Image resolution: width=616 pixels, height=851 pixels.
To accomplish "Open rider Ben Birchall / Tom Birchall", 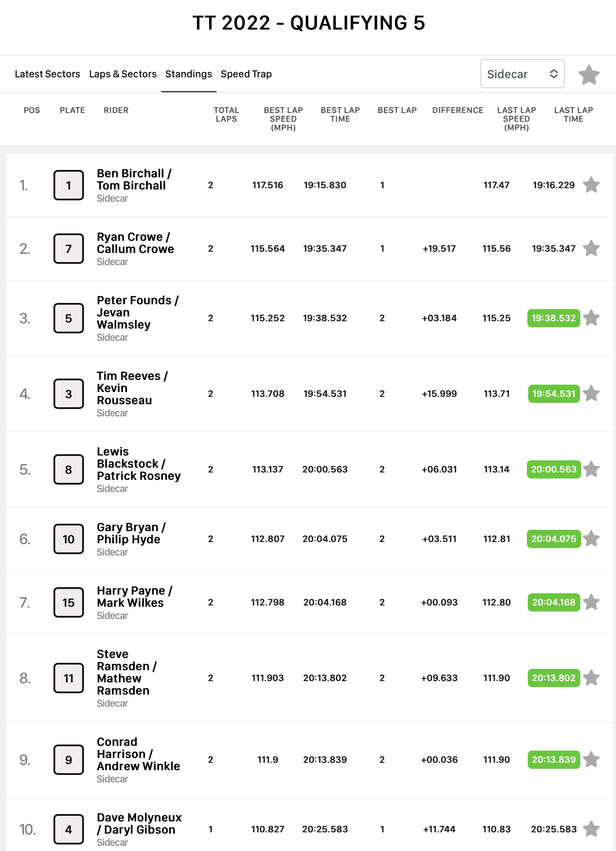I will [134, 180].
